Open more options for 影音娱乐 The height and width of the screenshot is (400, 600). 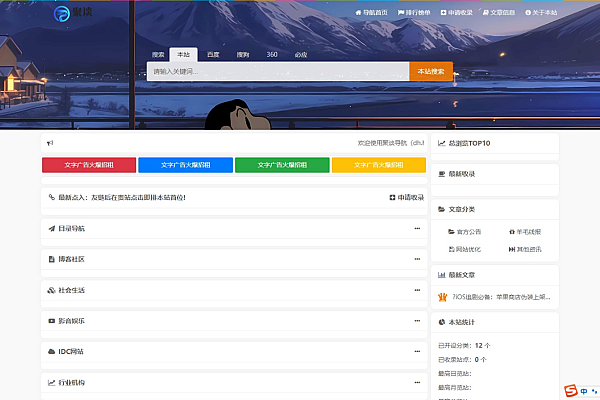[417, 321]
